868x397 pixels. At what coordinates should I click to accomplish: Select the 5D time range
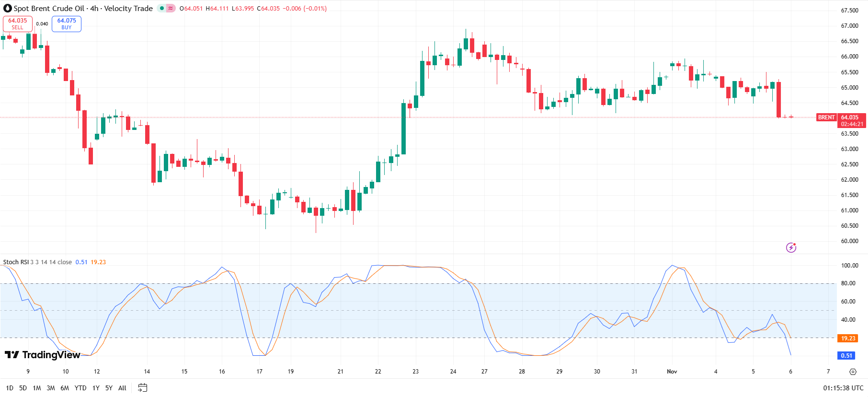pos(23,388)
